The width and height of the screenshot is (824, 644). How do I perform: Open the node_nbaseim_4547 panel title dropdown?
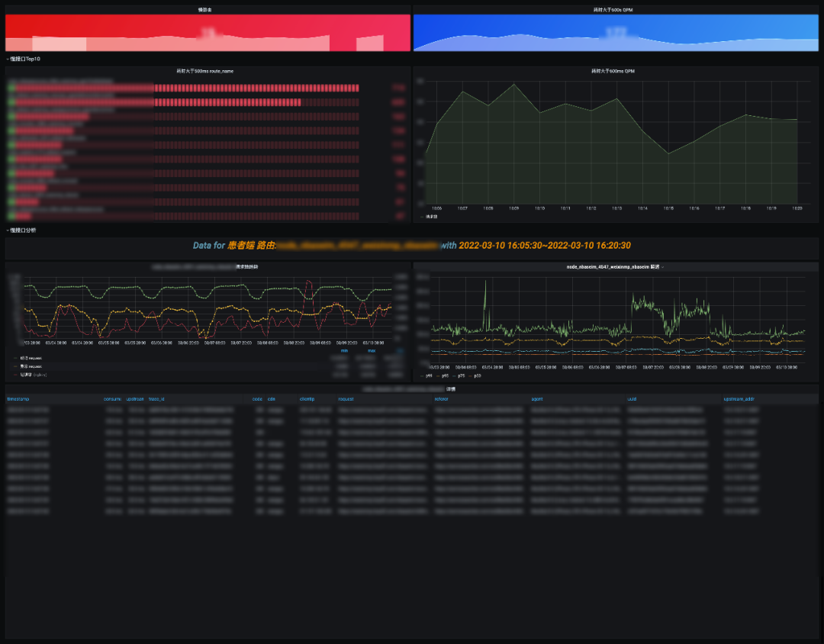615,267
